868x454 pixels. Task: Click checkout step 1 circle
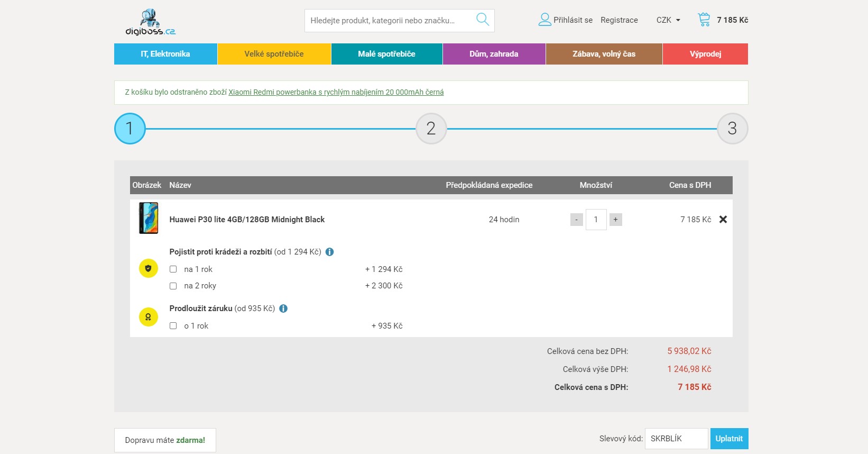coord(130,129)
